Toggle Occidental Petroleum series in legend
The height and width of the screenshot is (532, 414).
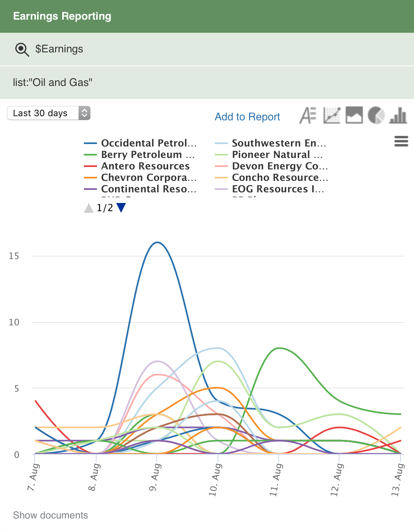140,143
